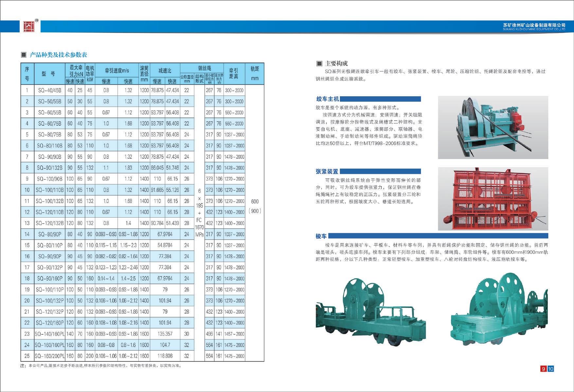This screenshot has width=574, height=392.
Task: Click the reduction ratio value 118.808
Action: tap(165, 356)
